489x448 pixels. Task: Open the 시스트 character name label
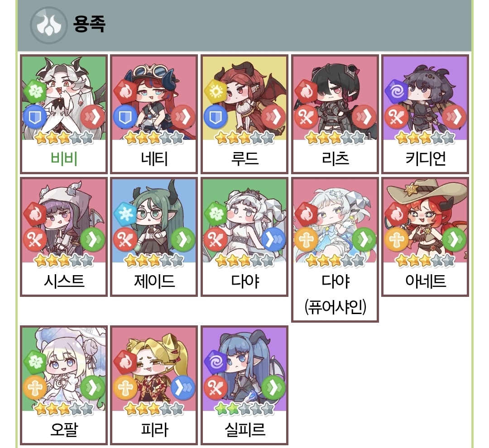64,281
